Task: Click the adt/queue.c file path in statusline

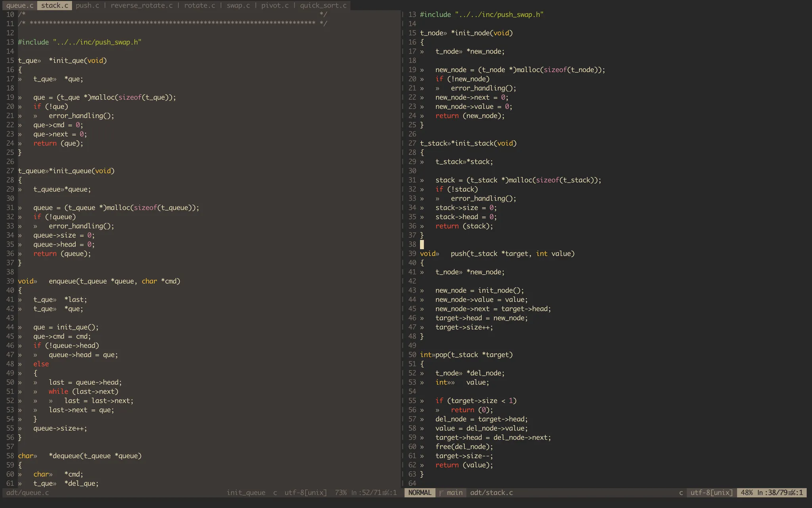Action: click(x=28, y=493)
